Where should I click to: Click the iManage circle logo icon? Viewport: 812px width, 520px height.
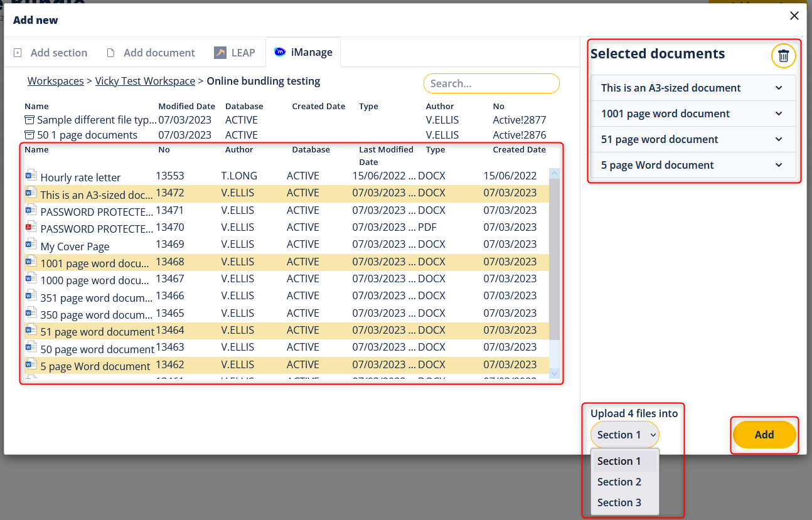click(280, 52)
